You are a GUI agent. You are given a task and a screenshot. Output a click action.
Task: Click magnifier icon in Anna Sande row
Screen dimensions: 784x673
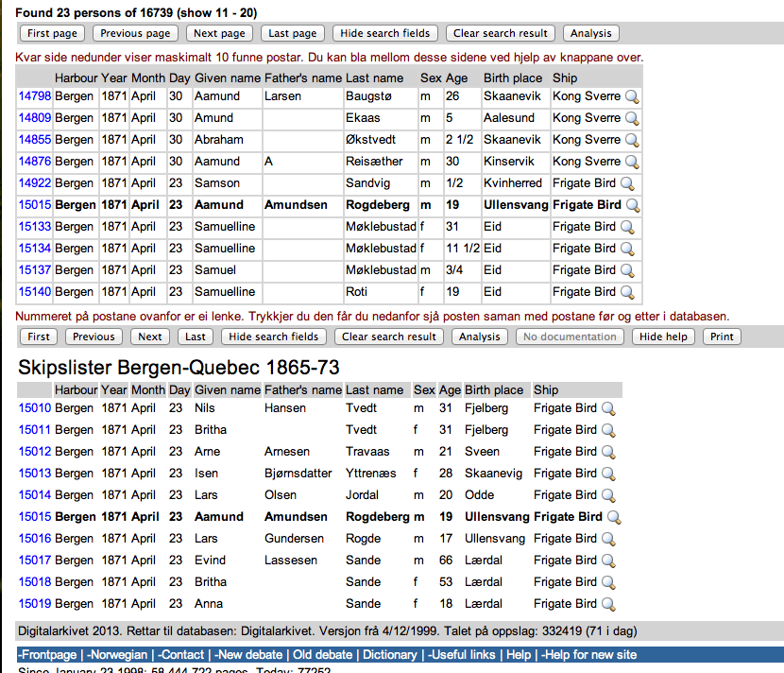click(609, 604)
